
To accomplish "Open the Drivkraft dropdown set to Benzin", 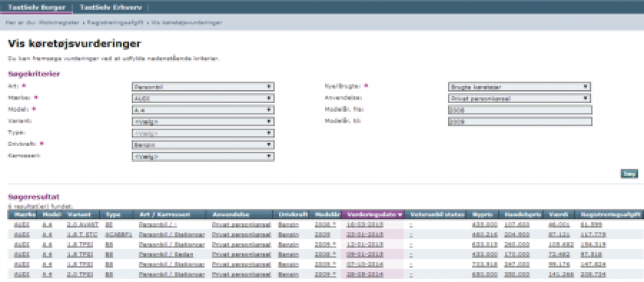I will pyautogui.click(x=203, y=145).
